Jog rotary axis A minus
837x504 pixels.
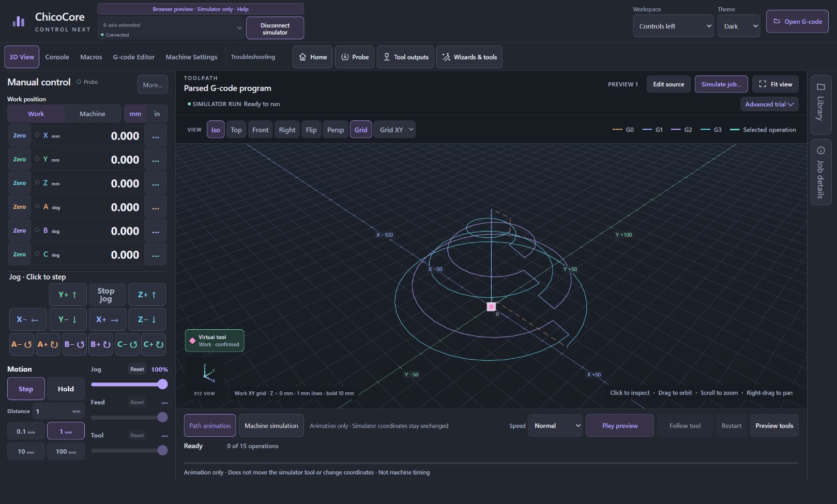point(22,344)
